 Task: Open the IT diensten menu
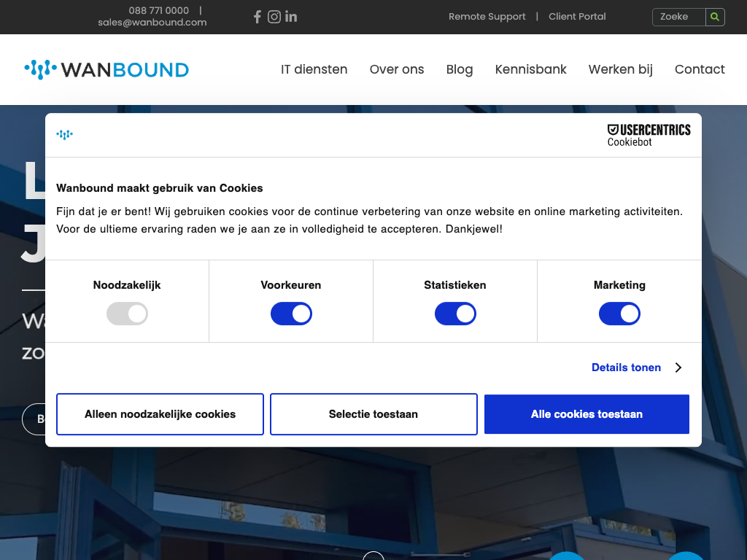[x=314, y=69]
